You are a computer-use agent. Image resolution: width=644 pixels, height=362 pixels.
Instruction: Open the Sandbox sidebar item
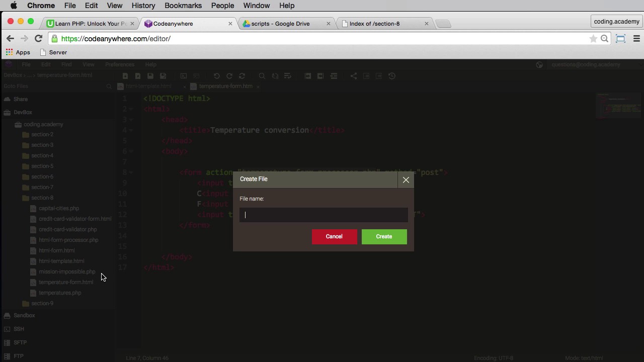(x=24, y=315)
